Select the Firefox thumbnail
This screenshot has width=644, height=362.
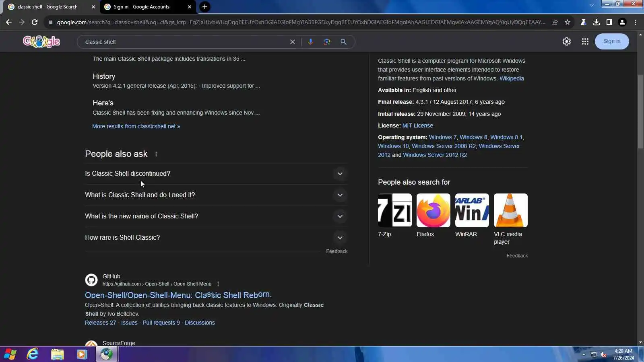[433, 210]
